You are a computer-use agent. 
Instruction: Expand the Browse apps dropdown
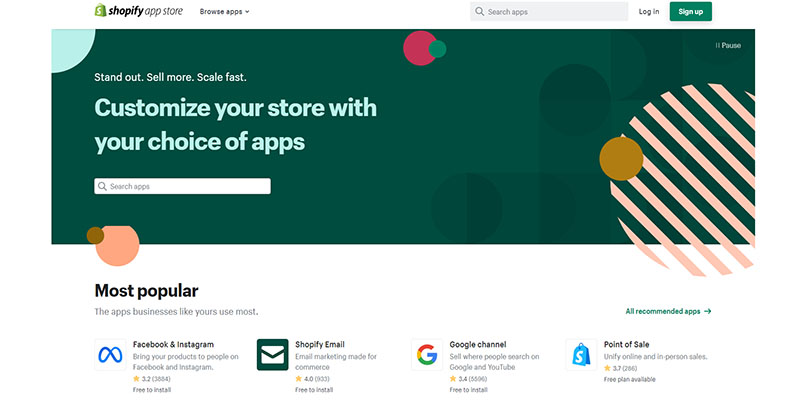point(224,11)
